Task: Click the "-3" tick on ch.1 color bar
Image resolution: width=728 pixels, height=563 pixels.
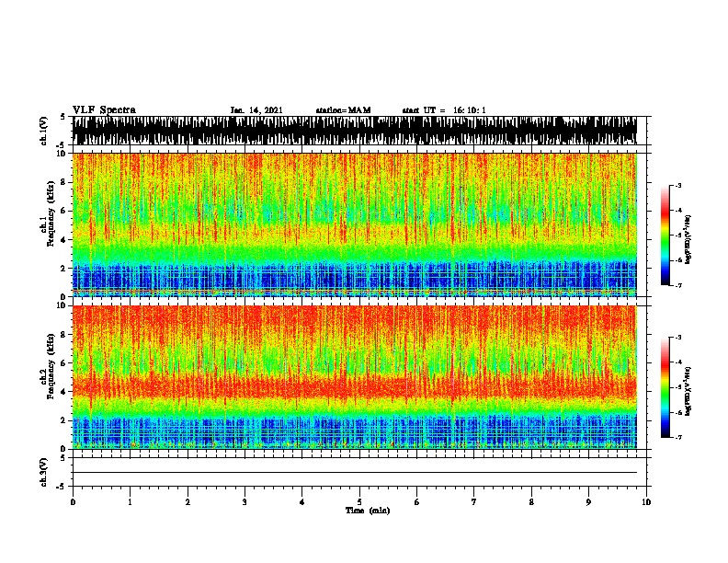Action: [678, 185]
